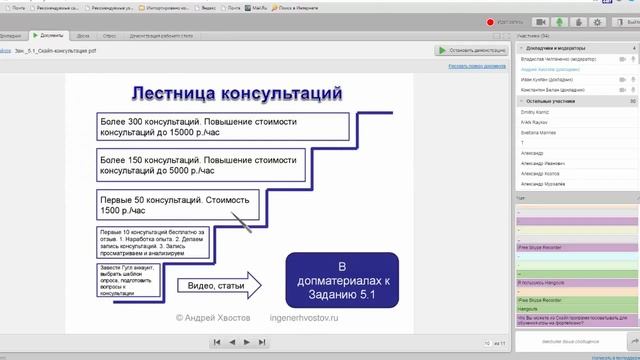Open Поиск в Интернете bookmark
The width and height of the screenshot is (640, 360).
[295, 8]
